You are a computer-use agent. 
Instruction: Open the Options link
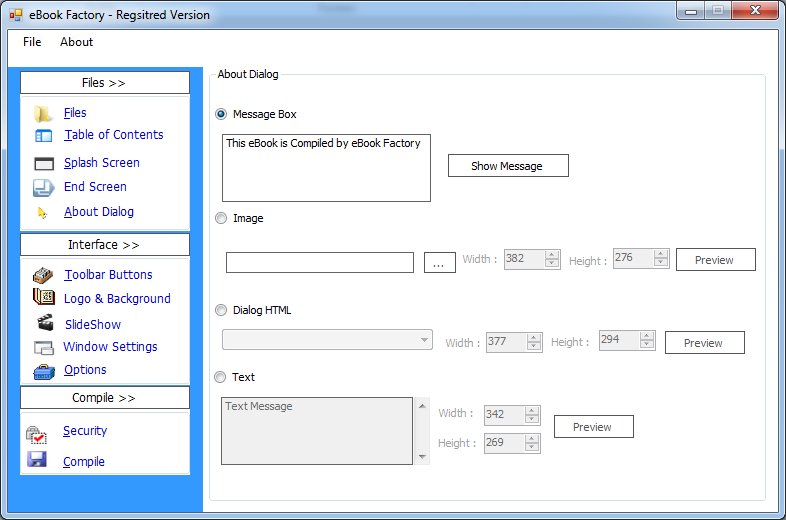(85, 370)
